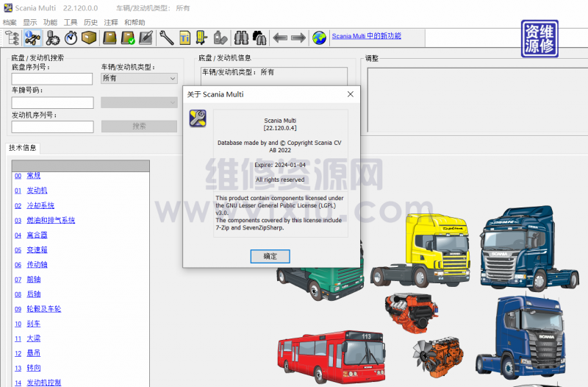Screen dimensions: 588x387
Task: Close the 关于 Scania Multi dialog
Action: 351,94
